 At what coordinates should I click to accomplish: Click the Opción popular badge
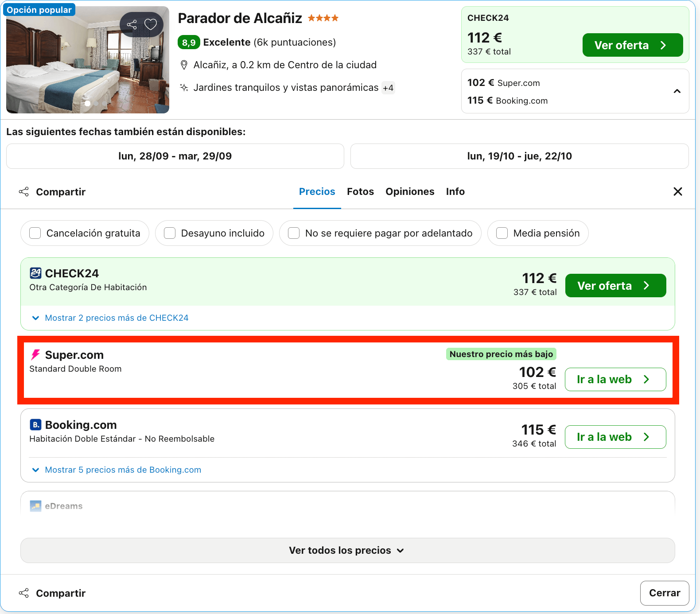click(39, 10)
